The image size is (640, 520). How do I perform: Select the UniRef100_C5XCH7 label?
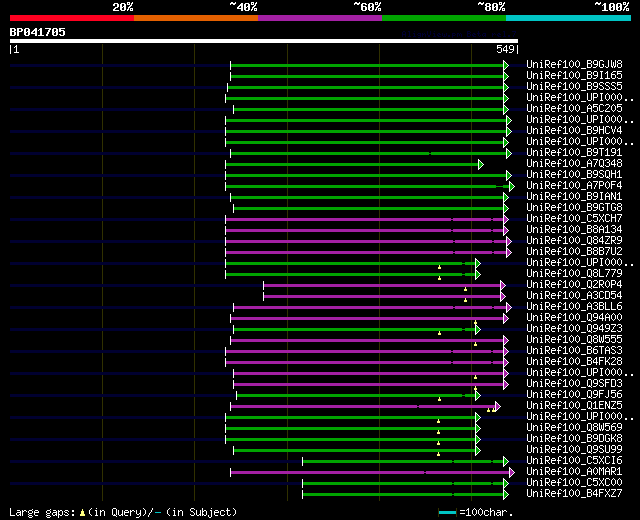574,218
